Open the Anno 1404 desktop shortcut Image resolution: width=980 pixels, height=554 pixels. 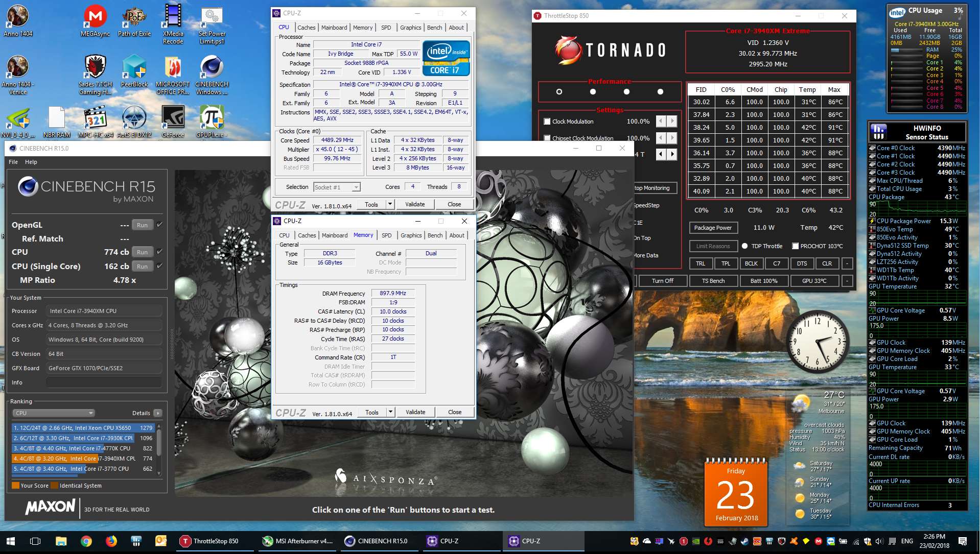[x=18, y=20]
